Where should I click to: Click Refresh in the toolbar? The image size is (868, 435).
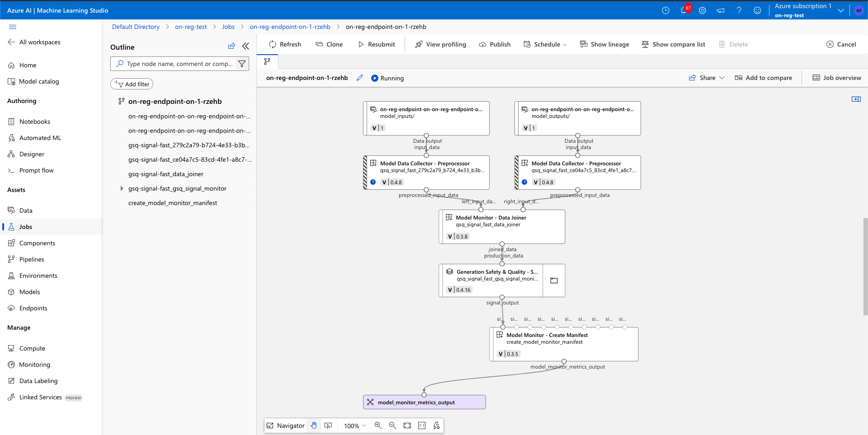point(285,44)
